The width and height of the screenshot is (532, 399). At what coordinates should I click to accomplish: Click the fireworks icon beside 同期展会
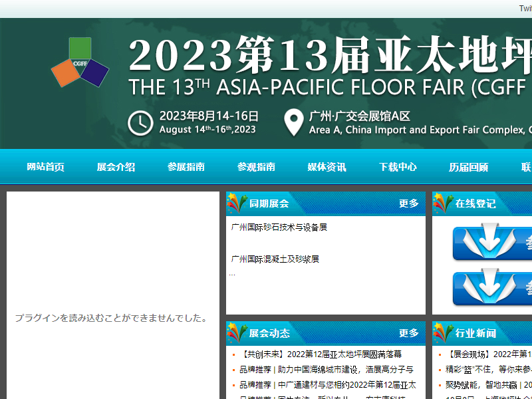(237, 203)
